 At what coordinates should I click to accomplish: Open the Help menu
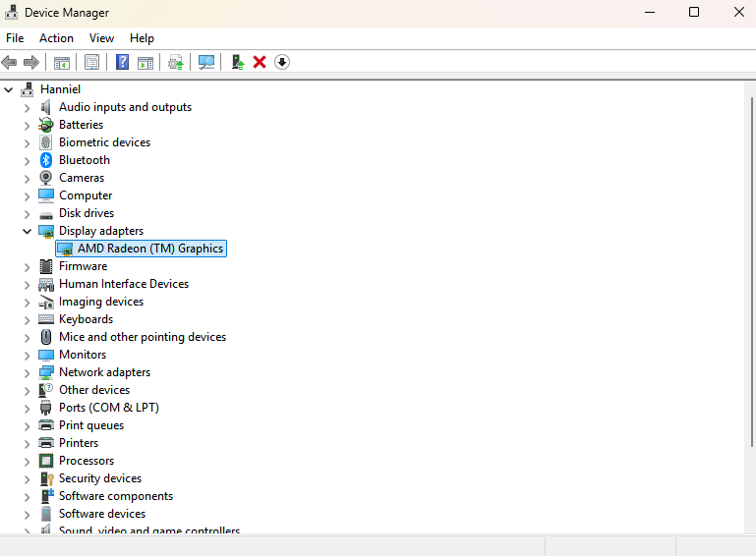click(142, 38)
